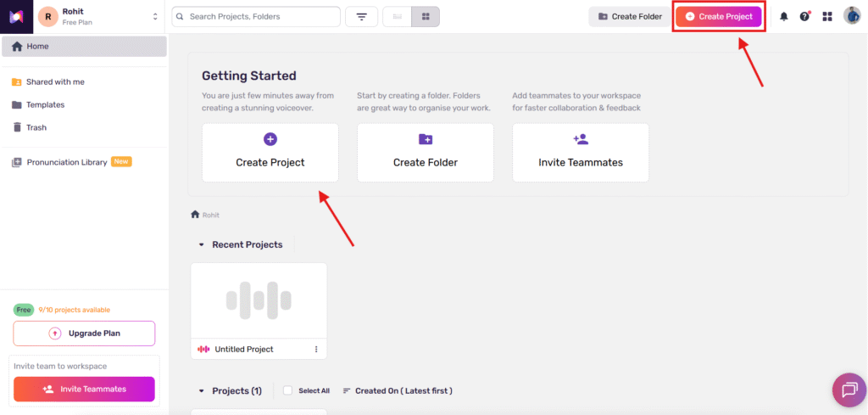Open the filter options button
The image size is (868, 415).
(361, 17)
